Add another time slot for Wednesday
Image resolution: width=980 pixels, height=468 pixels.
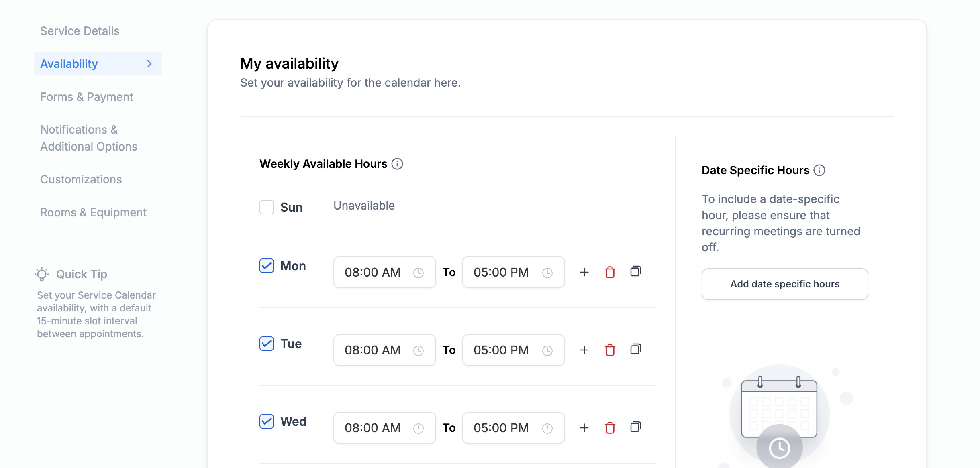pos(584,428)
